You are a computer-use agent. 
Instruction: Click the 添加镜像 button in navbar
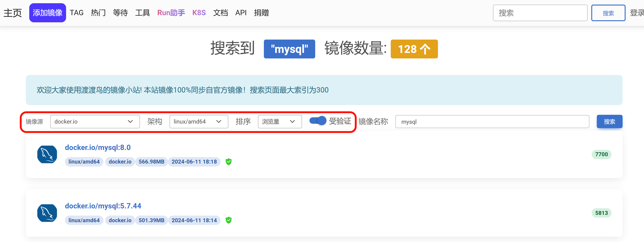coord(47,13)
